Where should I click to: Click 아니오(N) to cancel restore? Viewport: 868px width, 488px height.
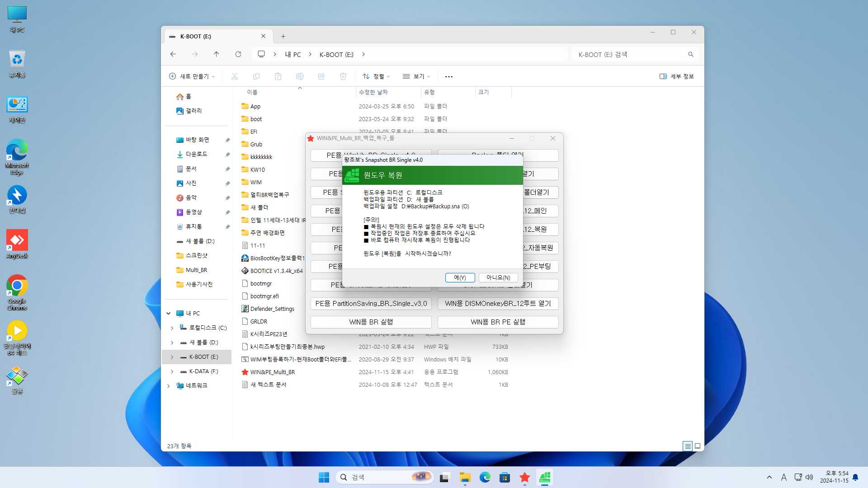click(x=498, y=277)
